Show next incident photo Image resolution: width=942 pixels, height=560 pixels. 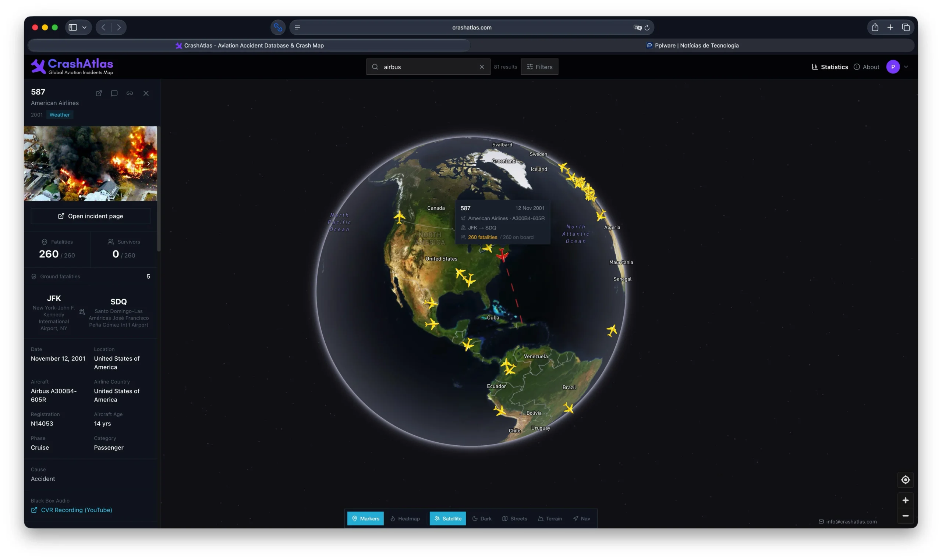[148, 163]
